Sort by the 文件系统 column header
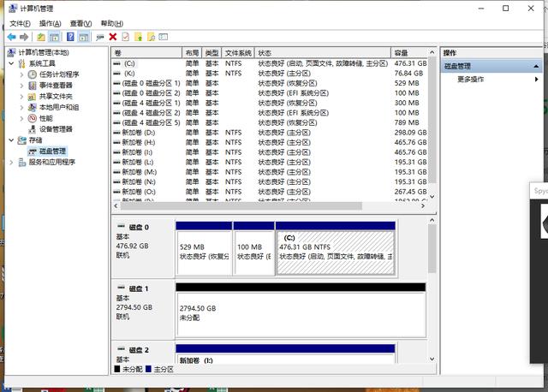 (x=238, y=53)
